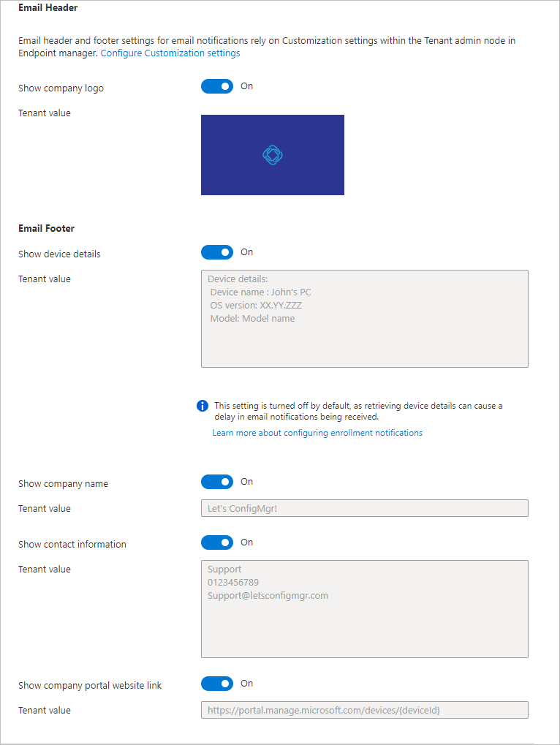560x745 pixels.
Task: Click the Support@letsconfigmgr.com email text
Action: pos(268,596)
